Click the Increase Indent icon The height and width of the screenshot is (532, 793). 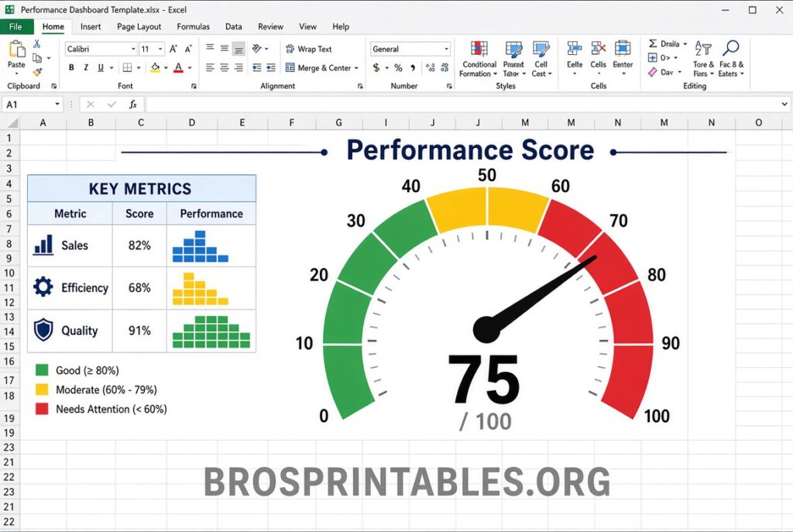272,67
